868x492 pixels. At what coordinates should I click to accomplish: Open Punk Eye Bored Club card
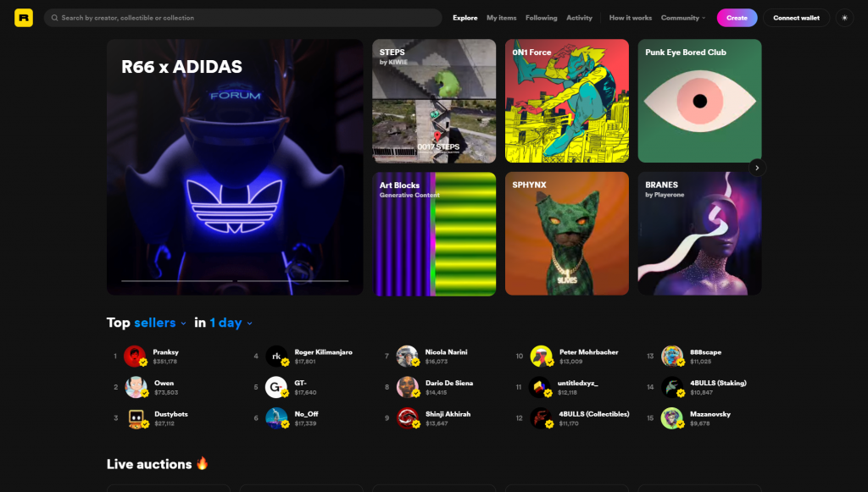(x=699, y=101)
